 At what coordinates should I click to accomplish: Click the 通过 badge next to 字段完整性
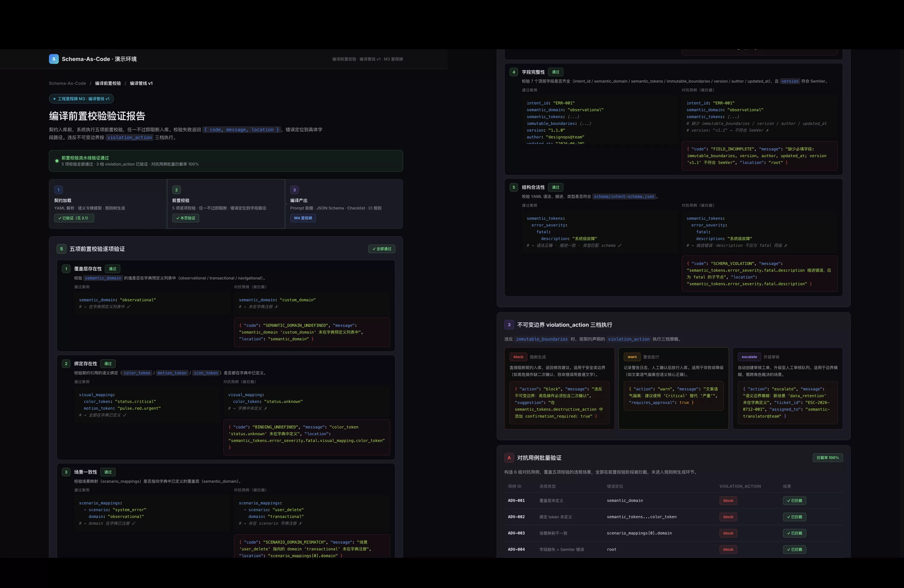click(556, 72)
